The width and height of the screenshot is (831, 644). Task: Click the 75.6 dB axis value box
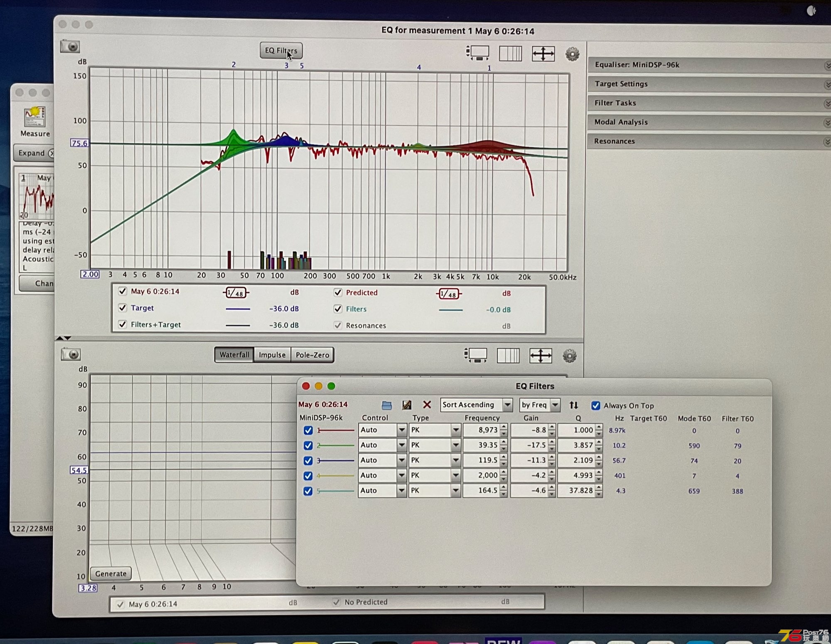pos(79,143)
